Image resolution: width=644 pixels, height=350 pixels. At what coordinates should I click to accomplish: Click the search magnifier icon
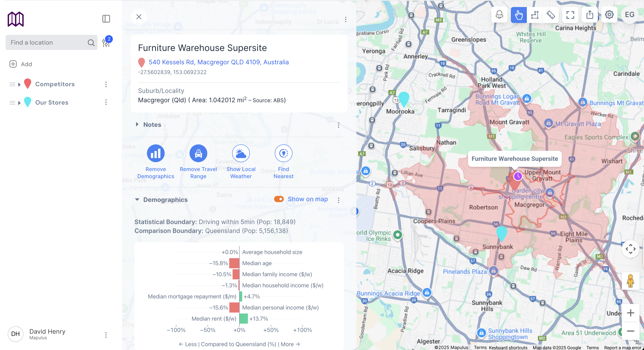(91, 43)
